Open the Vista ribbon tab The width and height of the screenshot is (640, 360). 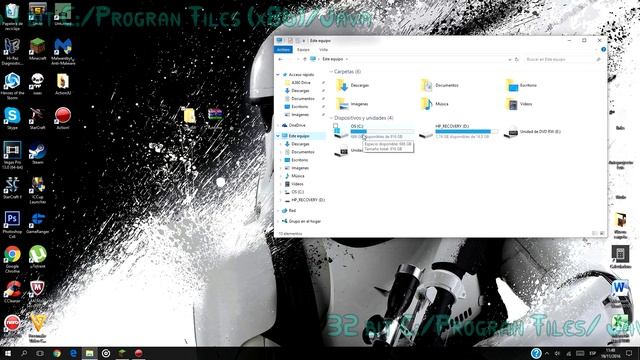click(x=323, y=49)
